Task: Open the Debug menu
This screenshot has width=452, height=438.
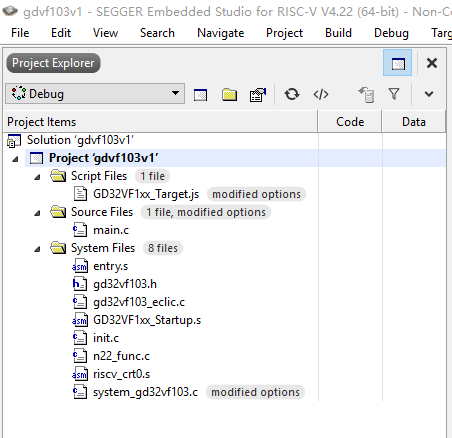Action: coord(391,33)
